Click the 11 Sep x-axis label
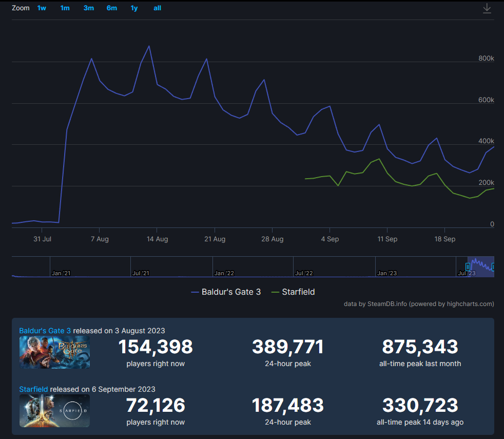The height and width of the screenshot is (439, 504). [x=387, y=239]
